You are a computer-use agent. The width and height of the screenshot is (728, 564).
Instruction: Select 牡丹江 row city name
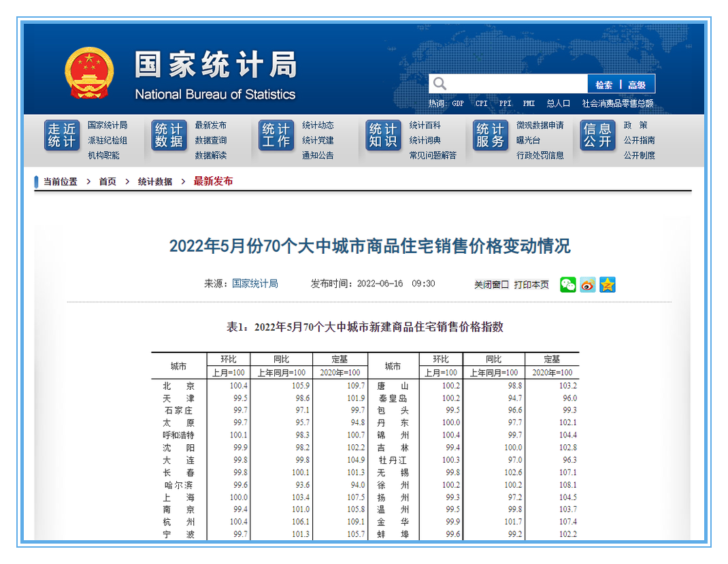[x=393, y=460]
